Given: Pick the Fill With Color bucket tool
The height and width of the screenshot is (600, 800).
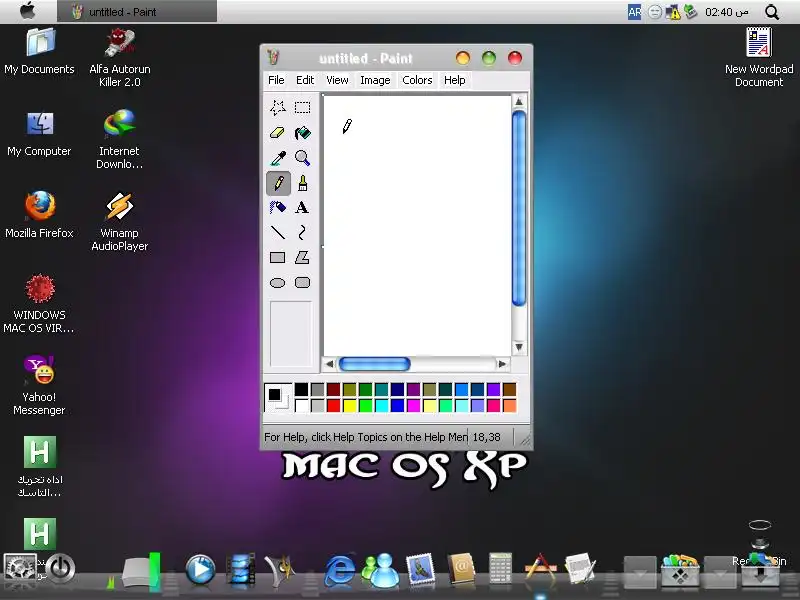Looking at the screenshot, I should pos(303,133).
